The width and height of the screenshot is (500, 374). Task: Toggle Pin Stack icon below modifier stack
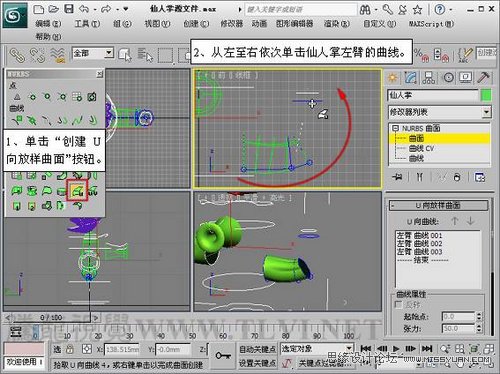tap(397, 177)
